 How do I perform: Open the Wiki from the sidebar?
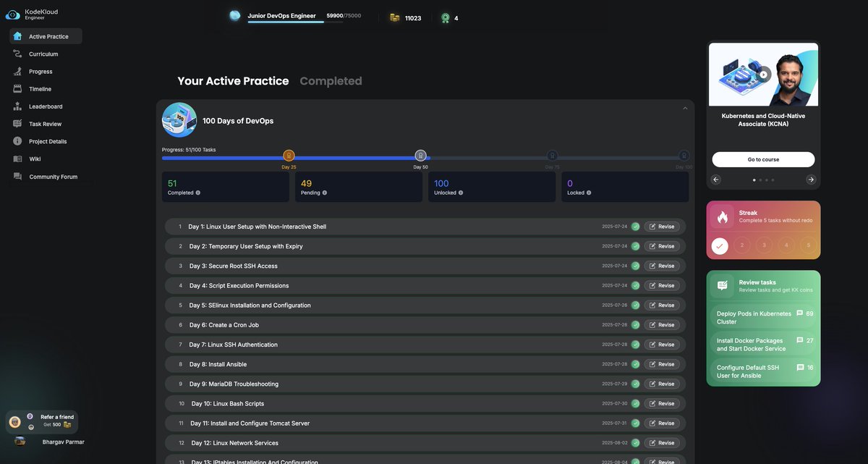pos(17,159)
